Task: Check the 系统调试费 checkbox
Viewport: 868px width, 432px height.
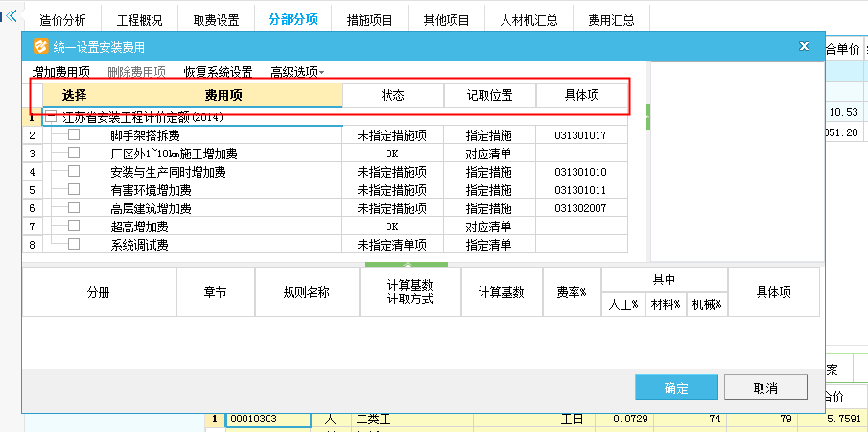Action: click(74, 245)
